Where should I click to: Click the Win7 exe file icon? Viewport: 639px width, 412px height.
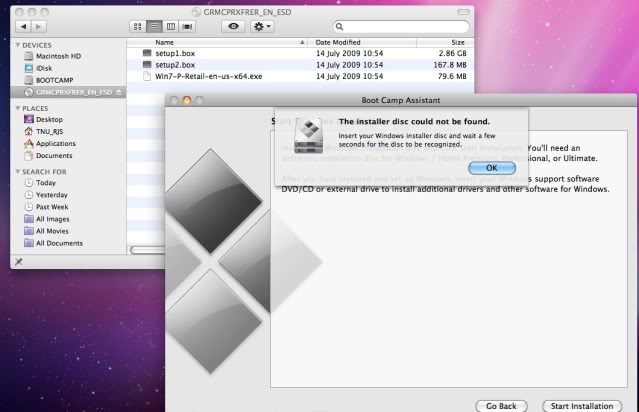click(147, 76)
